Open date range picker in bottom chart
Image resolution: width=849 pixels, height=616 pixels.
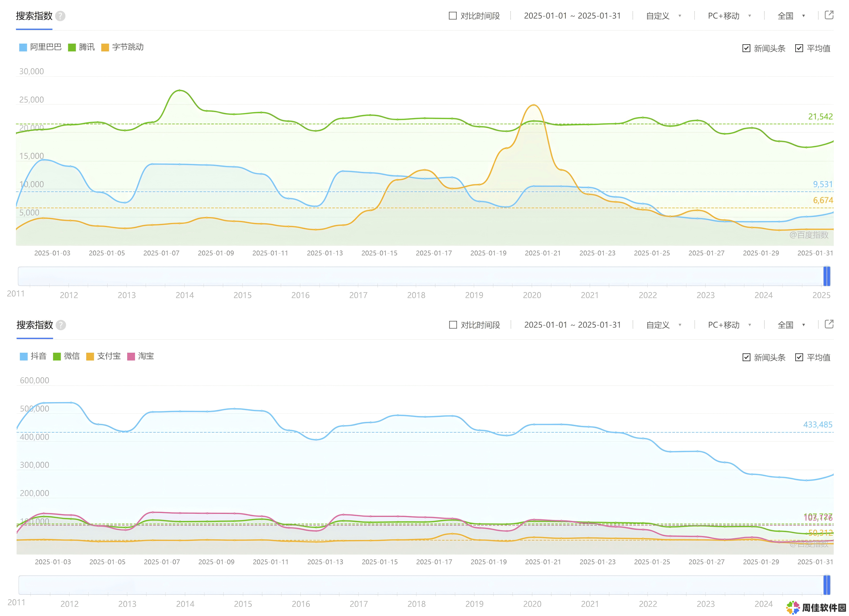pyautogui.click(x=573, y=325)
